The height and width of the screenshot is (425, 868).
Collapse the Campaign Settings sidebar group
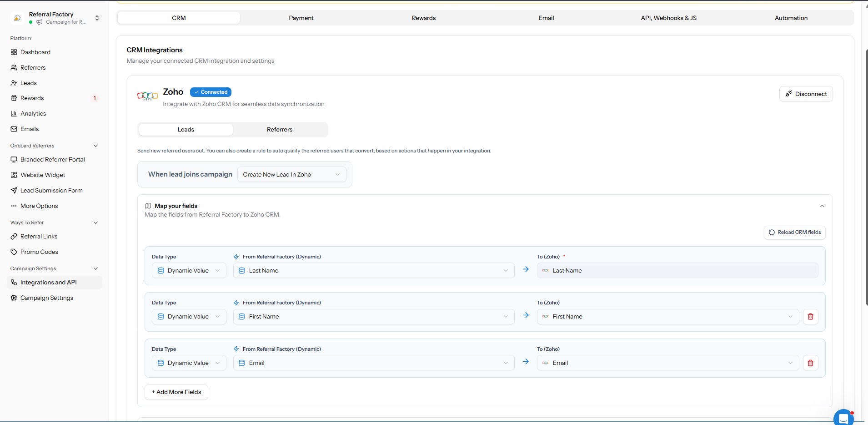(x=95, y=269)
